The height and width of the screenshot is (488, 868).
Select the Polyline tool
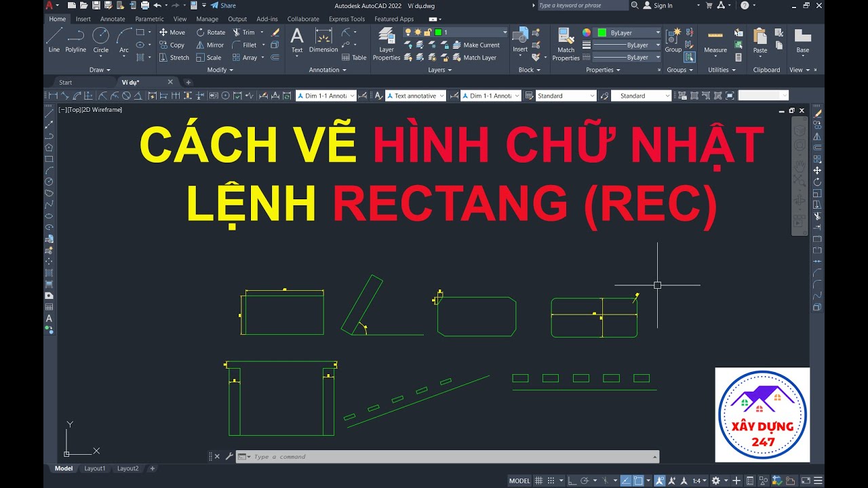pyautogui.click(x=75, y=39)
